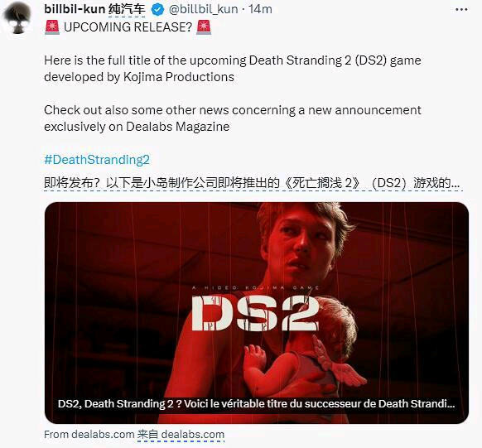Open the From dealabs.com source link
Image resolution: width=482 pixels, height=448 pixels.
tap(89, 435)
